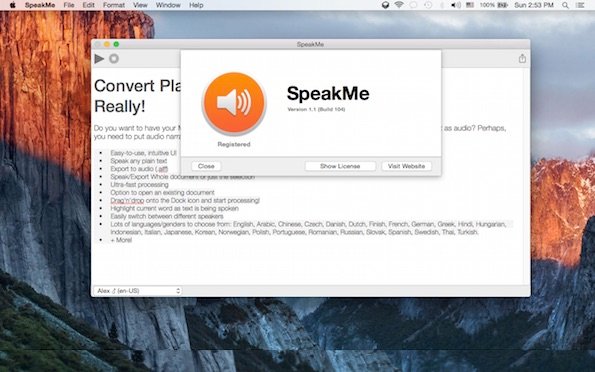The width and height of the screenshot is (595, 372).
Task: Click "Option to open an existing document" line
Action: (162, 192)
